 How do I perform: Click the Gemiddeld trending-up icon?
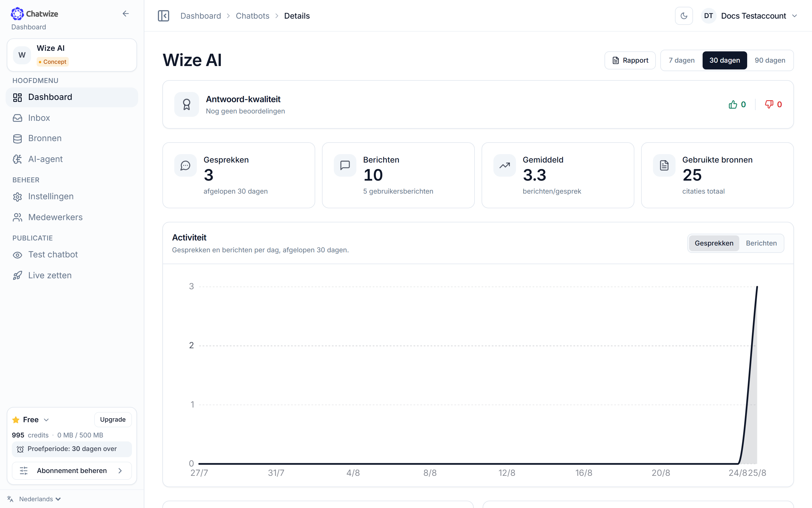pyautogui.click(x=504, y=165)
